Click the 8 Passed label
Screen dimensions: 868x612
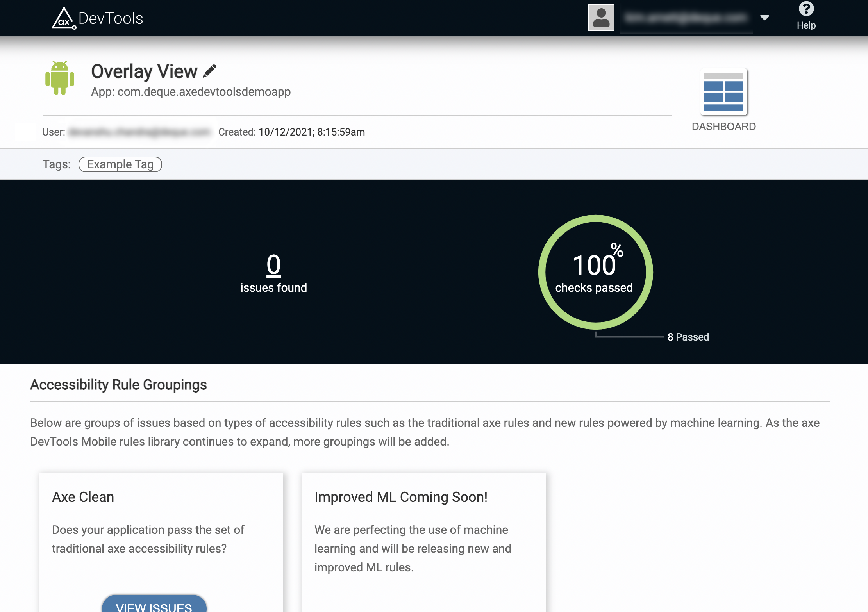pos(688,337)
